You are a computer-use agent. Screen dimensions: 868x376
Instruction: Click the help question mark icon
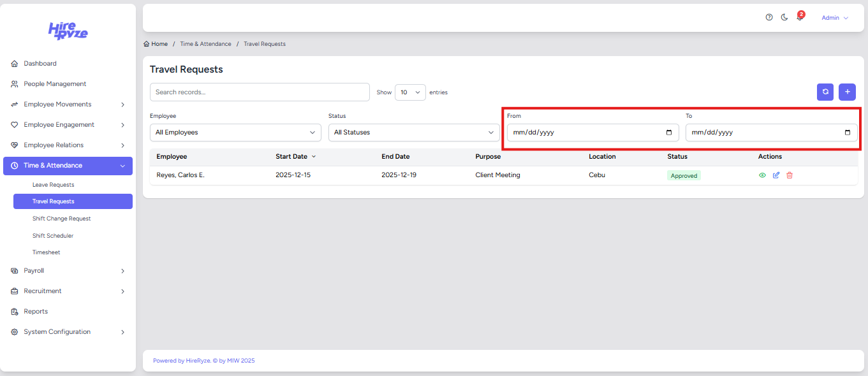click(x=769, y=18)
